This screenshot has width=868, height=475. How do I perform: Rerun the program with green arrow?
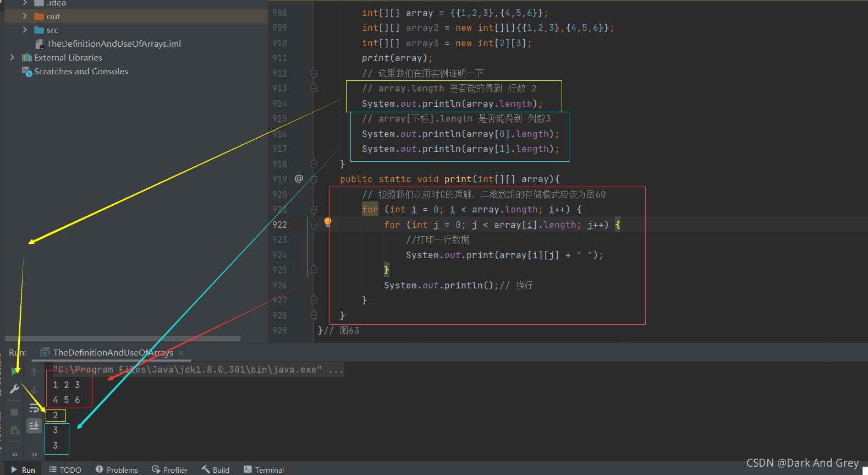tap(14, 372)
